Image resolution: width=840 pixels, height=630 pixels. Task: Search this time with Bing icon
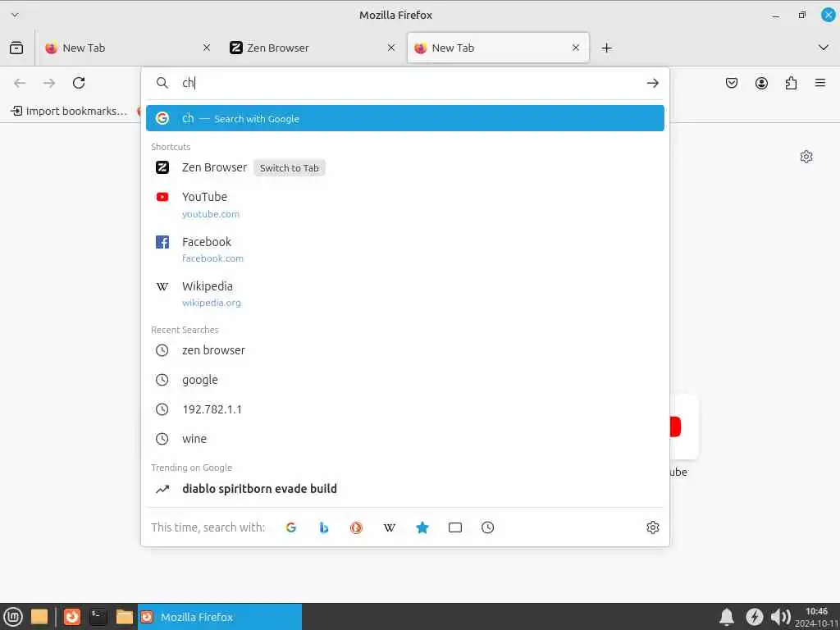[323, 527]
